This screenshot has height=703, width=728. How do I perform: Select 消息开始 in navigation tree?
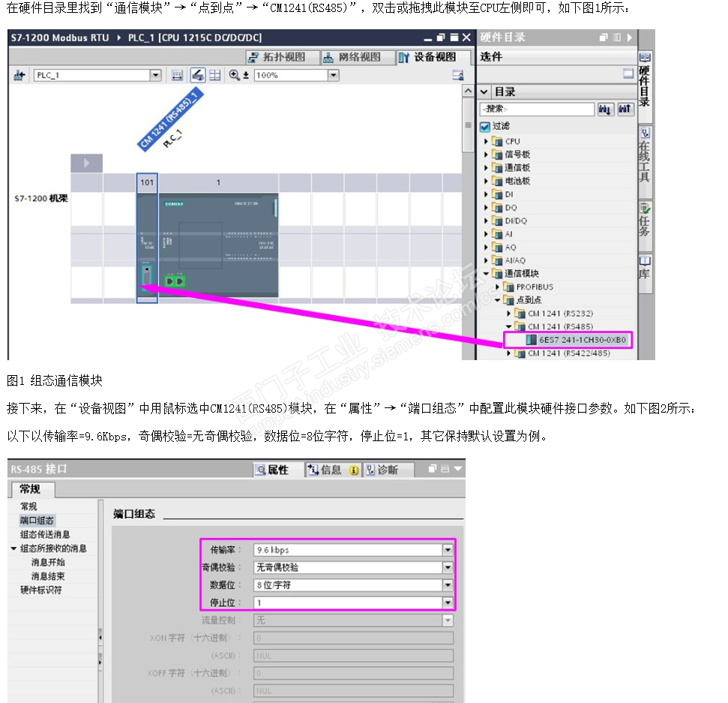[x=48, y=563]
